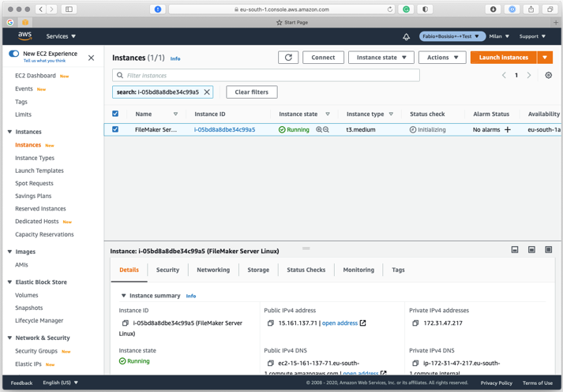Click the AWS logo home icon
Screen dimensions: 563x392
click(x=24, y=35)
